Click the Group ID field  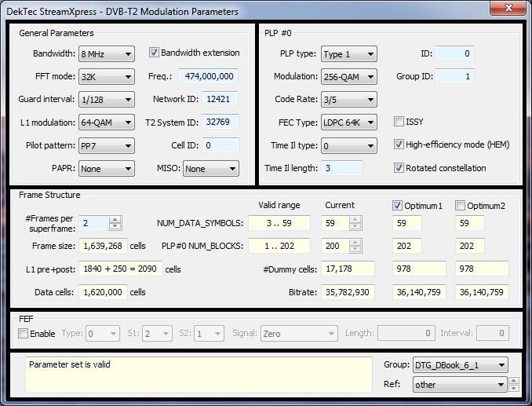[x=454, y=76]
